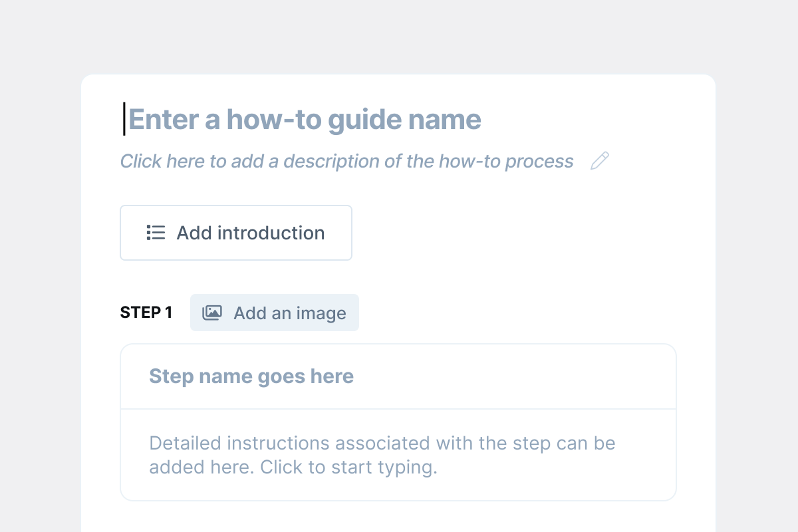The height and width of the screenshot is (532, 798).
Task: Click the Step name goes here field
Action: (x=398, y=376)
